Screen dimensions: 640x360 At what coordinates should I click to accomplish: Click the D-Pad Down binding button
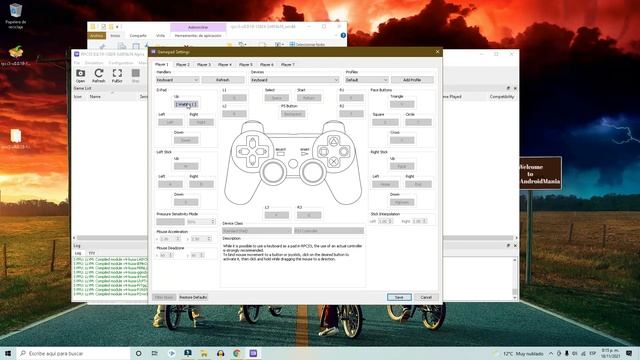pos(186,140)
